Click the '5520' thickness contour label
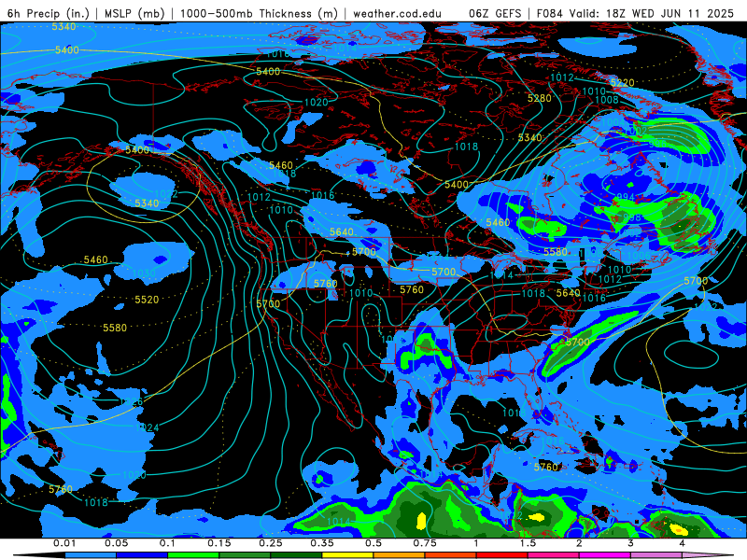747x560 pixels. [147, 300]
